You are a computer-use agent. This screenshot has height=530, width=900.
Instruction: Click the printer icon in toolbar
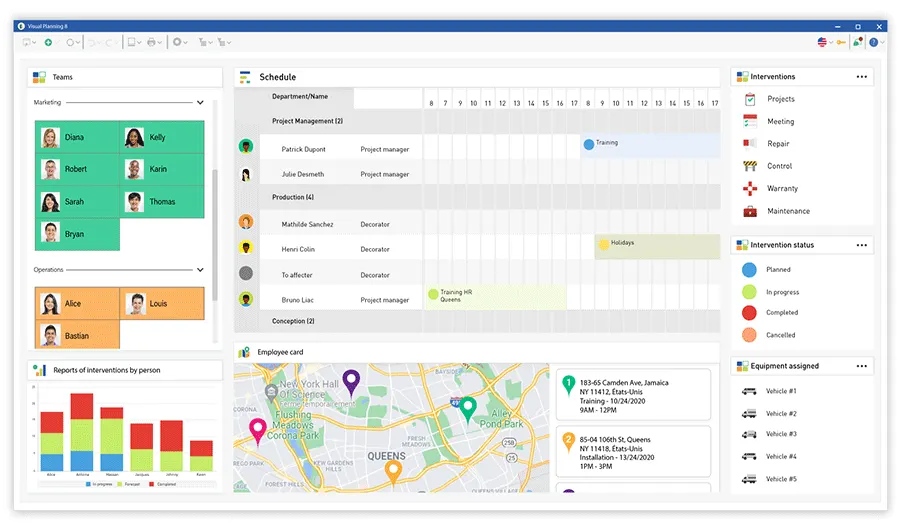tap(151, 43)
